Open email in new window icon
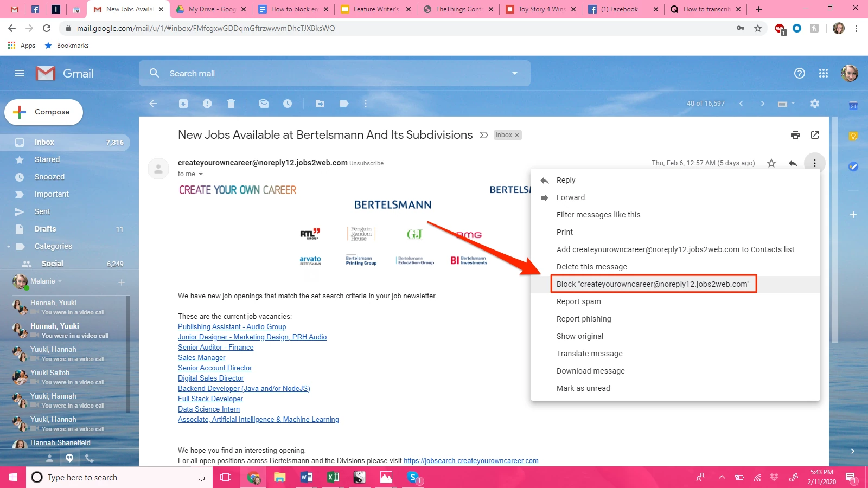This screenshot has width=868, height=488. click(x=815, y=135)
